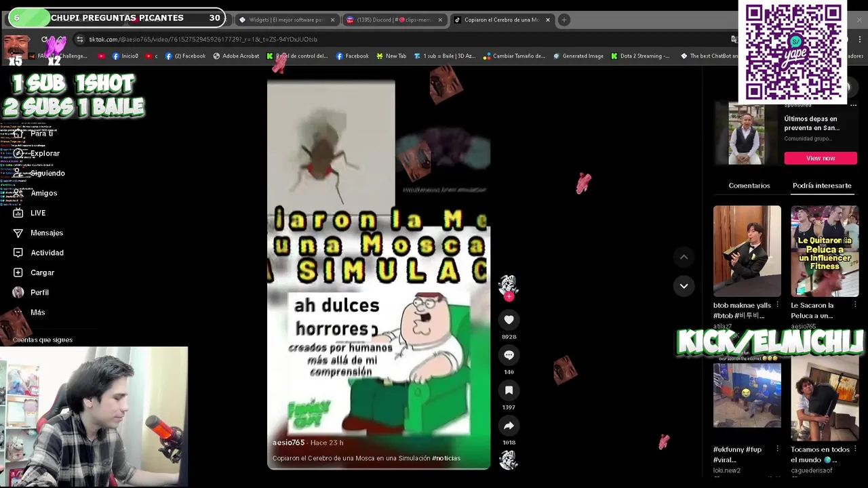Screen dimensions: 868x488
Task: Open Le Quitaron la Peluca video thumbnail
Action: pyautogui.click(x=825, y=251)
